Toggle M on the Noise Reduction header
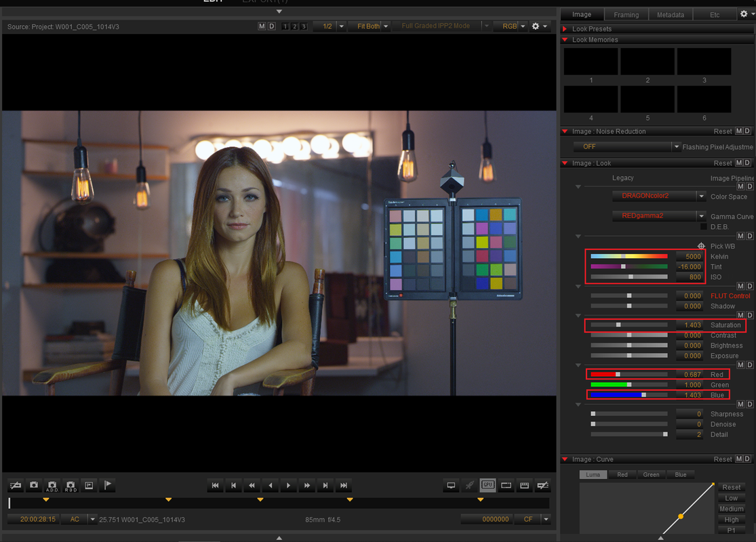 click(738, 131)
